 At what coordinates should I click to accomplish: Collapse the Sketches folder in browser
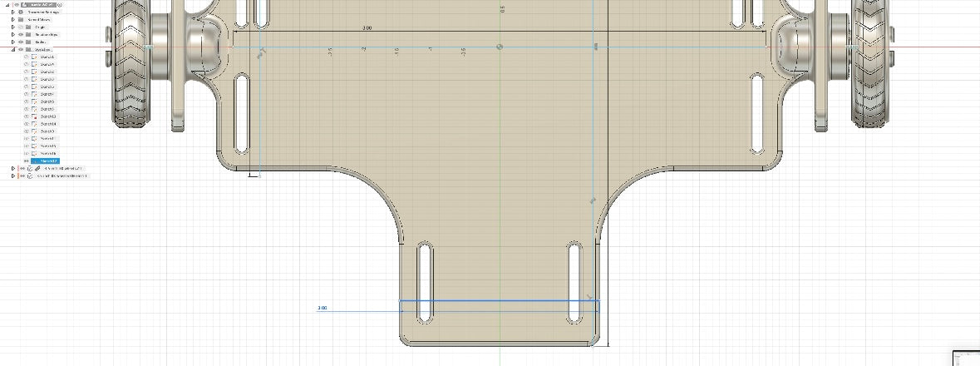pos(12,49)
